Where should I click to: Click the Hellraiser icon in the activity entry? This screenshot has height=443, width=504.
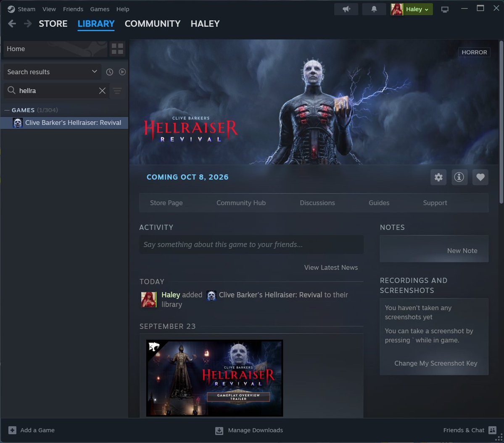click(x=211, y=295)
